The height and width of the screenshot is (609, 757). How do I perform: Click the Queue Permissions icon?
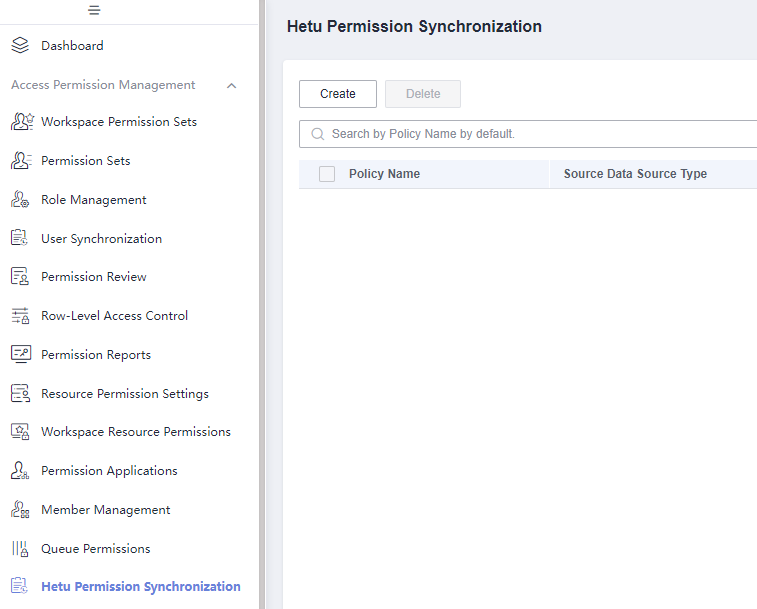pyautogui.click(x=20, y=549)
